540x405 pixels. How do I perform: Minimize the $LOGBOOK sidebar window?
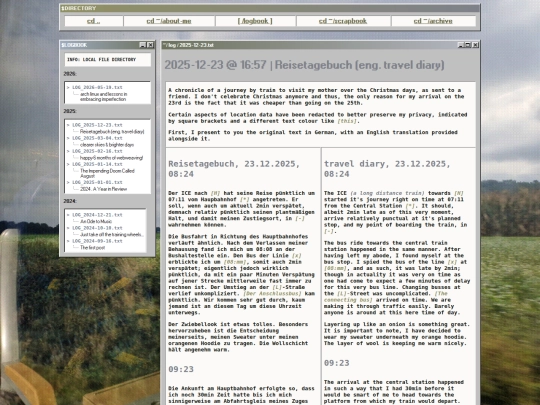(x=143, y=45)
